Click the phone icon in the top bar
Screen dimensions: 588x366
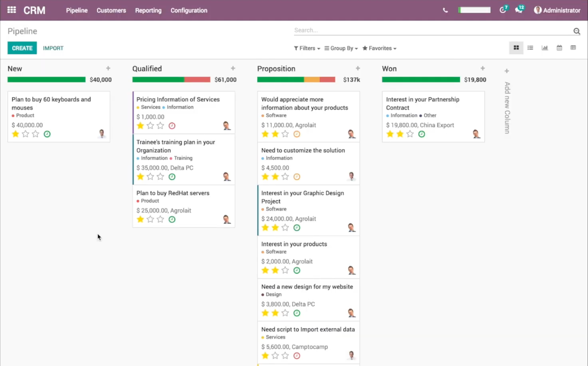pyautogui.click(x=445, y=10)
